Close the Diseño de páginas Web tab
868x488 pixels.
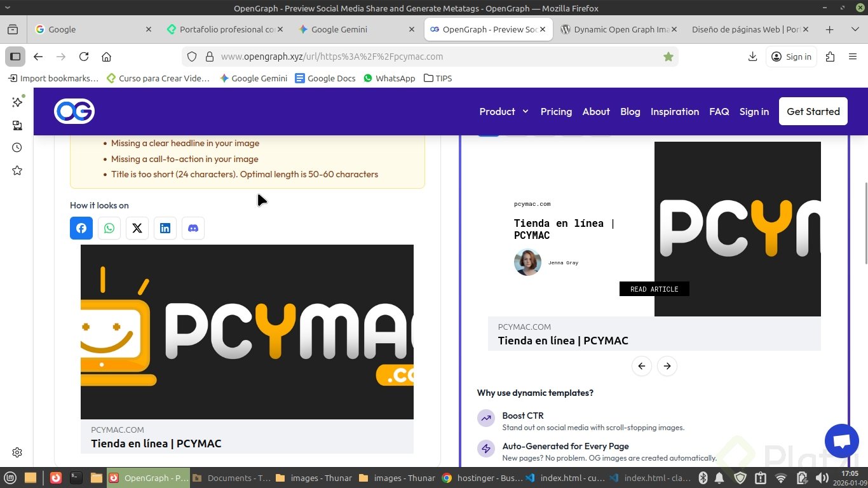(x=806, y=29)
